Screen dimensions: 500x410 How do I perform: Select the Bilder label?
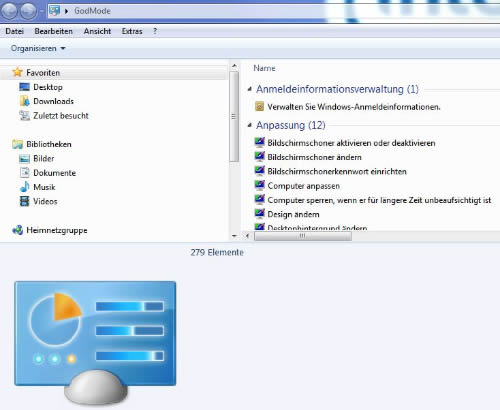point(44,159)
